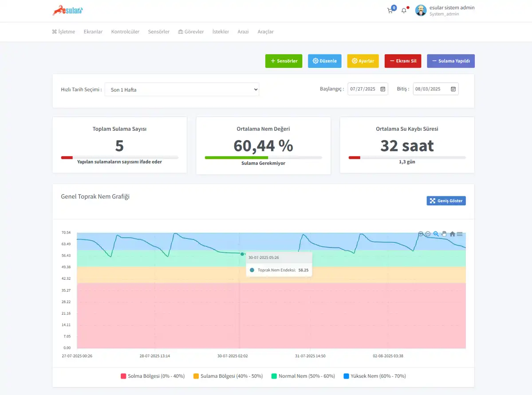Open the Araçlar menu

(x=265, y=31)
